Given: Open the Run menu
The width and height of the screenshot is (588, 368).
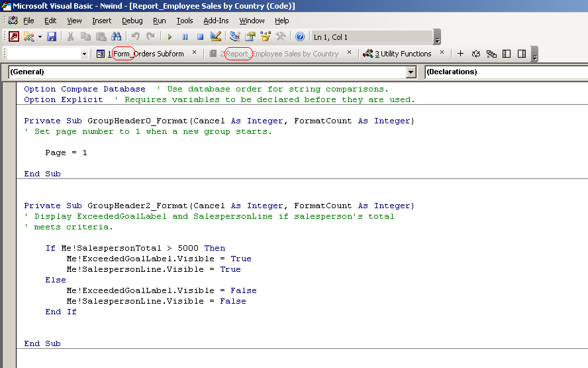Looking at the screenshot, I should tap(160, 21).
